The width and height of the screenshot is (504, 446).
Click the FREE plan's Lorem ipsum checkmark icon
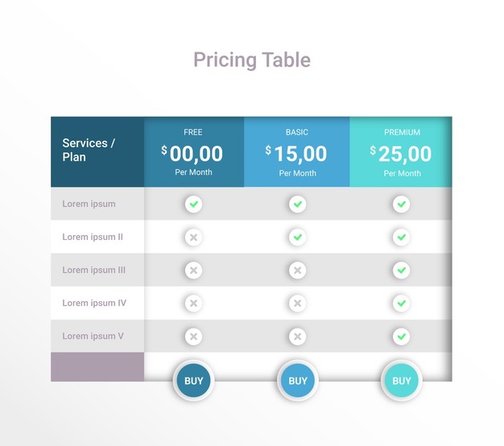[193, 204]
